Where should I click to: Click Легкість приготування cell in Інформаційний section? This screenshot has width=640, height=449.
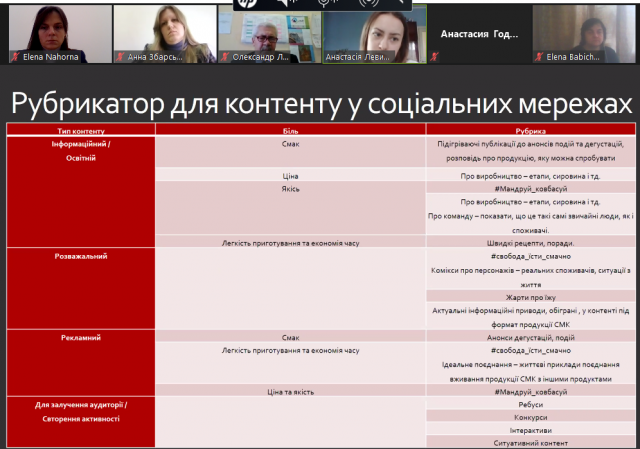tap(290, 243)
